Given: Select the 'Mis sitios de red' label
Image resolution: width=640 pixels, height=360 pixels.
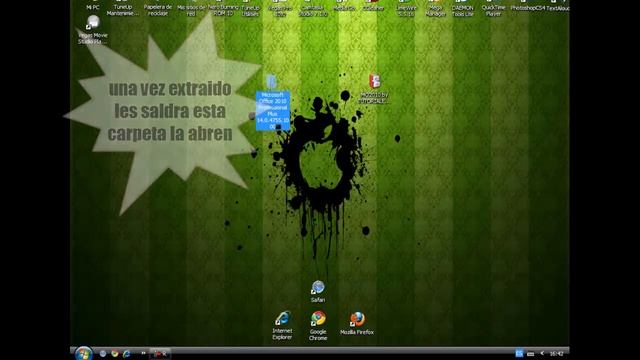Looking at the screenshot, I should pyautogui.click(x=191, y=11).
